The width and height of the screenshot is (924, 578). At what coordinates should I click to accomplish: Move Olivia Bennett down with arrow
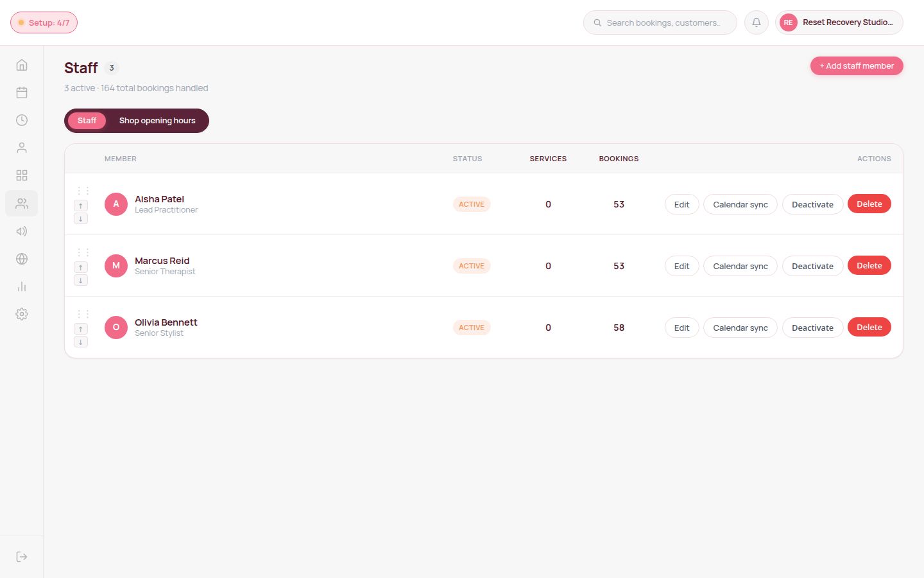(81, 342)
